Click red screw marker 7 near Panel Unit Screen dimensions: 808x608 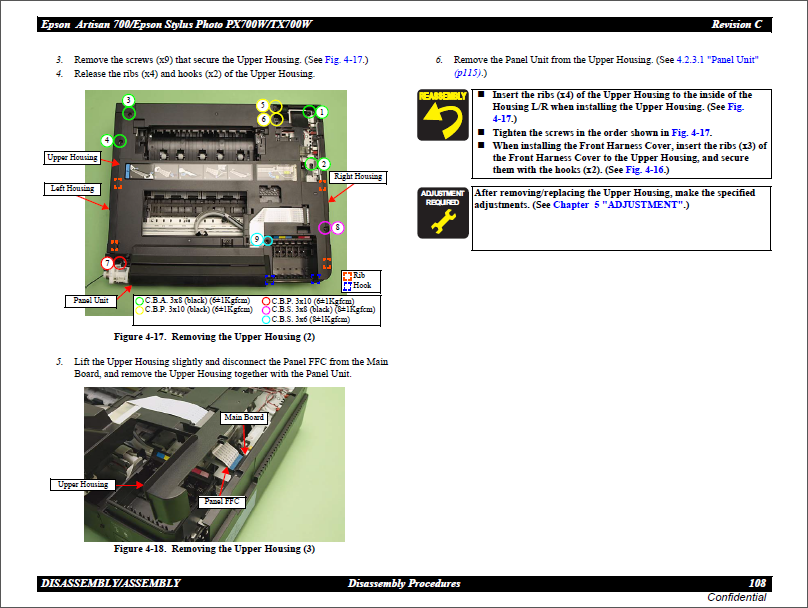coord(108,263)
